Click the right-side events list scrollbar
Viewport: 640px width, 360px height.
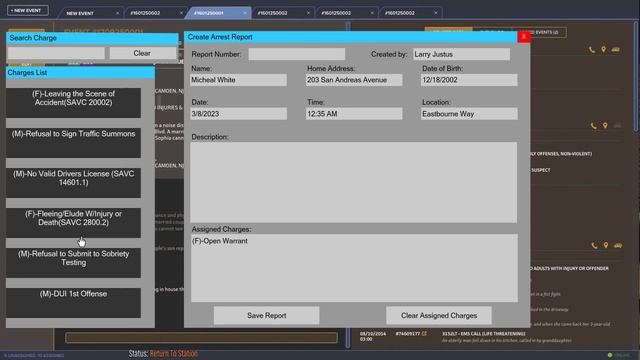(x=636, y=76)
